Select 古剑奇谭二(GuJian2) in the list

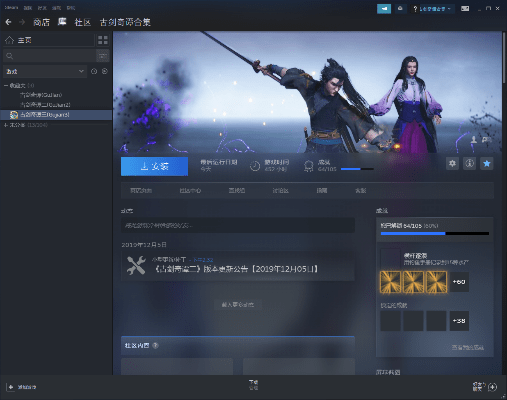(x=45, y=105)
